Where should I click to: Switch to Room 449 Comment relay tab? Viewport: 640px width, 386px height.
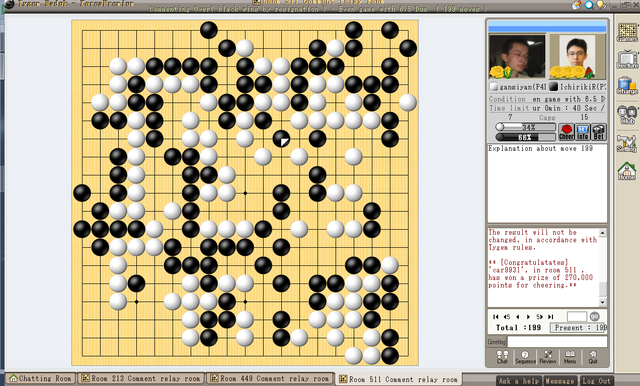pos(270,378)
